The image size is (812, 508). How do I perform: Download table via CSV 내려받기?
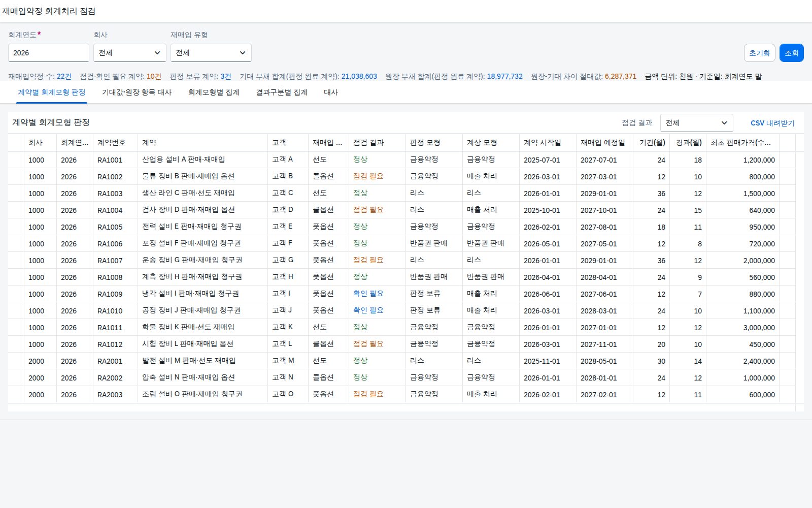772,123
